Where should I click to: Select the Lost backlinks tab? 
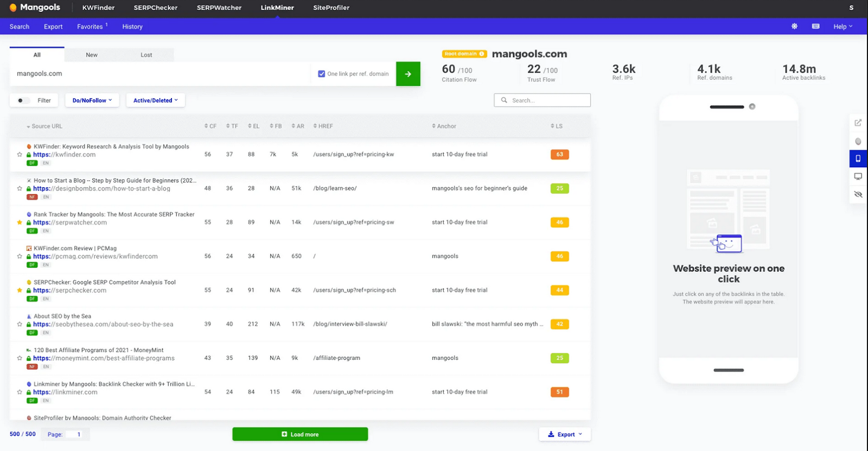point(146,55)
